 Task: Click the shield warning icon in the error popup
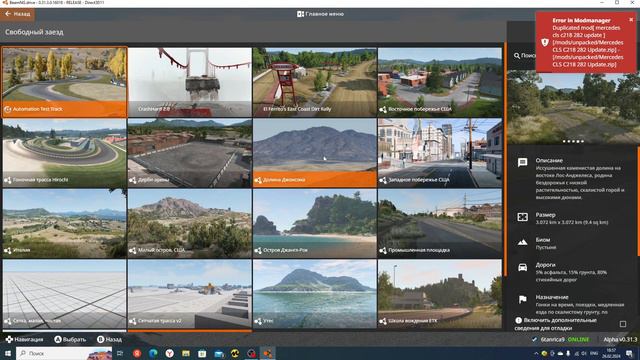pyautogui.click(x=544, y=42)
